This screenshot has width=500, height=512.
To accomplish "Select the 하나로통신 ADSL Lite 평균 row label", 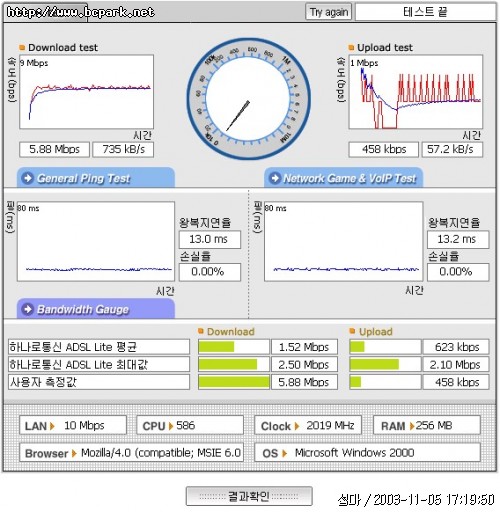I will click(99, 347).
